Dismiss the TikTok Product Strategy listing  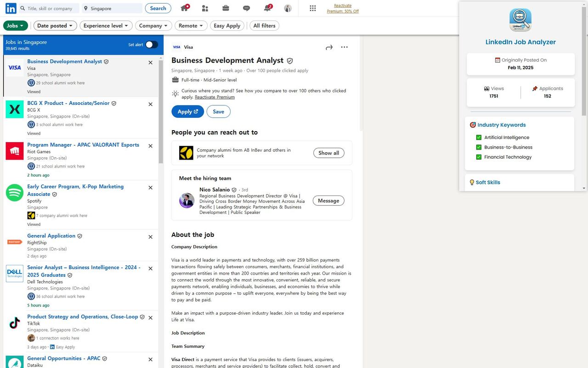tap(150, 318)
